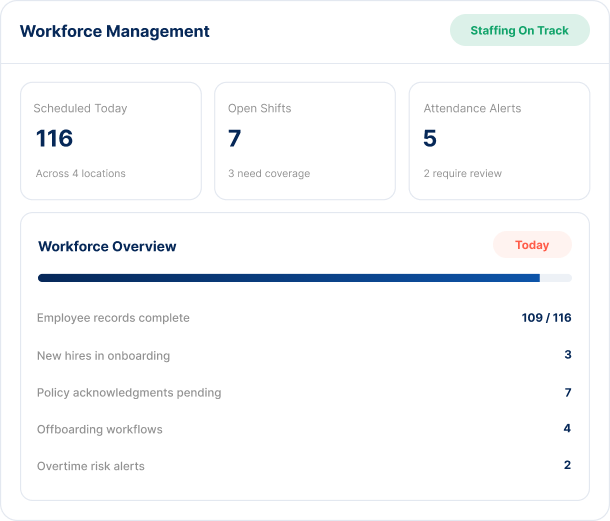Open the Open Shifts card
The width and height of the screenshot is (610, 521).
[305, 141]
